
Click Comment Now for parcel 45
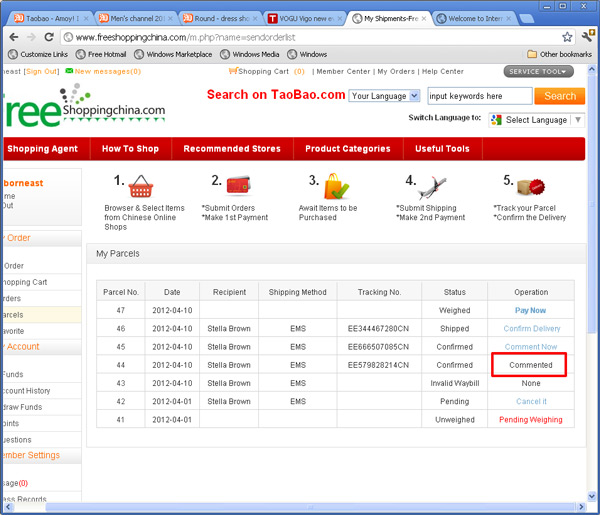pyautogui.click(x=531, y=347)
